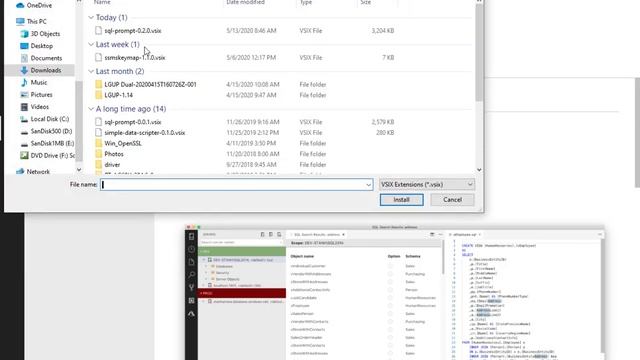This screenshot has width=640, height=360.
Task: Click file list scrollbar down arrow
Action: [x=479, y=170]
